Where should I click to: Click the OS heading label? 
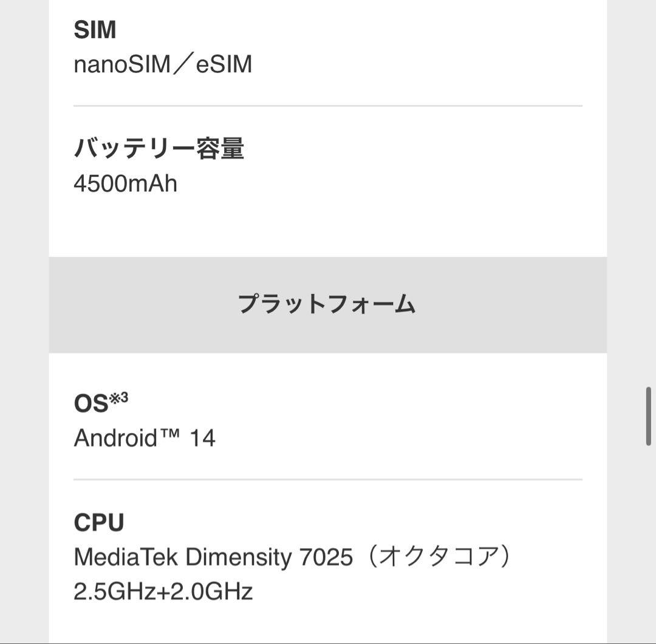coord(91,404)
